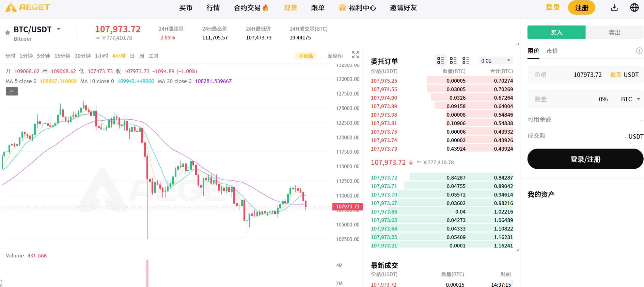Open the 合约交易 menu item
The height and width of the screenshot is (287, 644).
(251, 8)
